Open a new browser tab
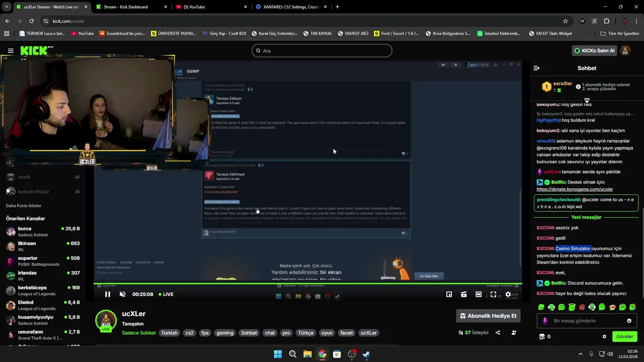This screenshot has width=644, height=362. click(x=337, y=7)
